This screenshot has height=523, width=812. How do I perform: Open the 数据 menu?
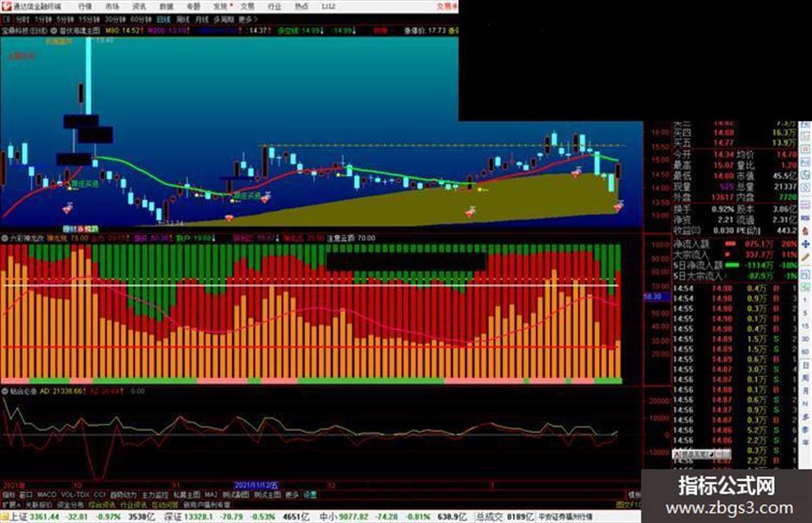coord(166,7)
